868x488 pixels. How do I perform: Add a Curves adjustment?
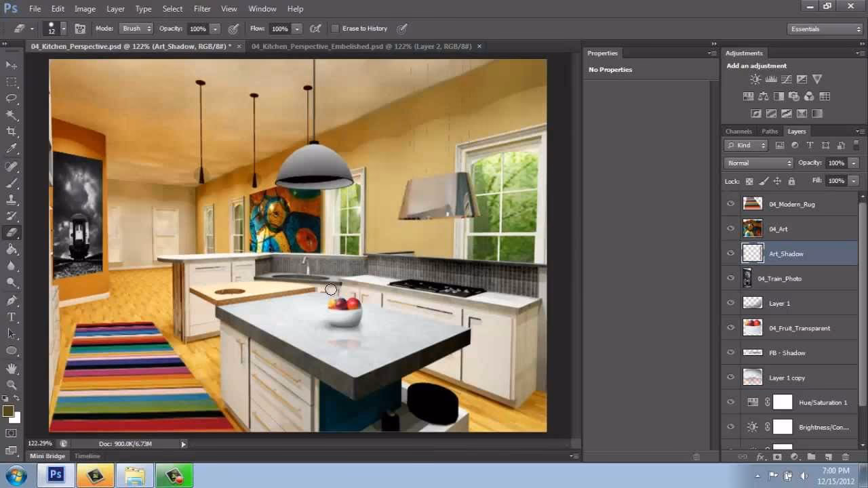(787, 79)
